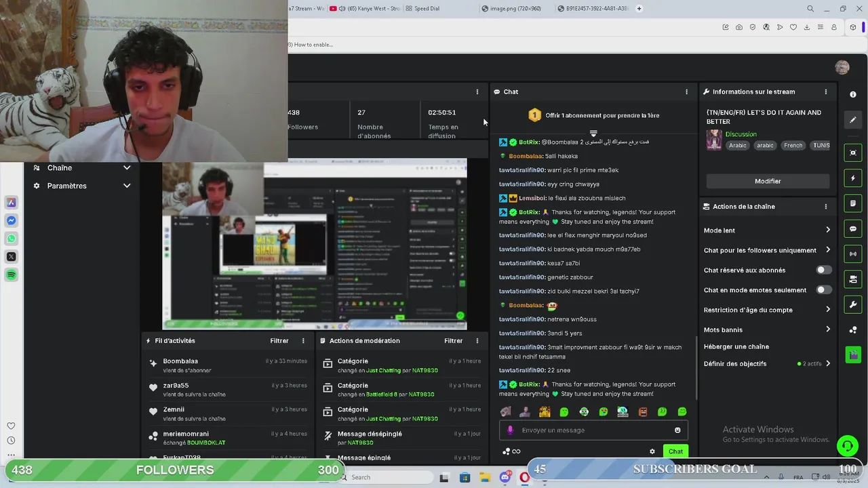Click the Arabic tag chip

click(737, 145)
